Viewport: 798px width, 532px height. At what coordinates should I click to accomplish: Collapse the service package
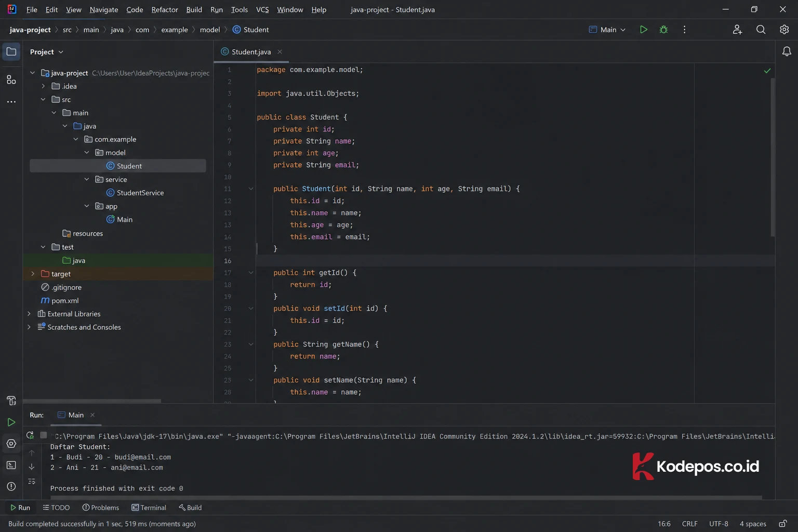pyautogui.click(x=87, y=179)
